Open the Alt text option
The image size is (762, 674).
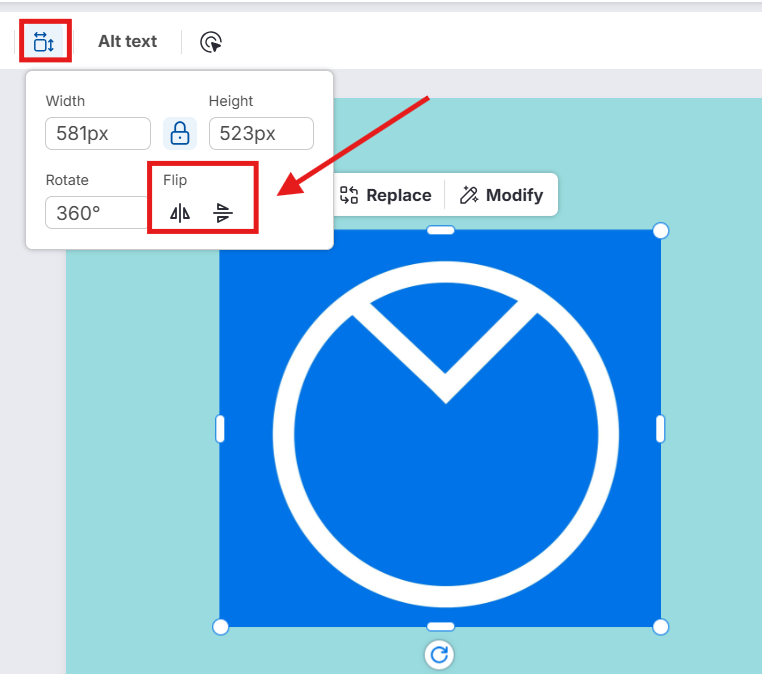(127, 41)
